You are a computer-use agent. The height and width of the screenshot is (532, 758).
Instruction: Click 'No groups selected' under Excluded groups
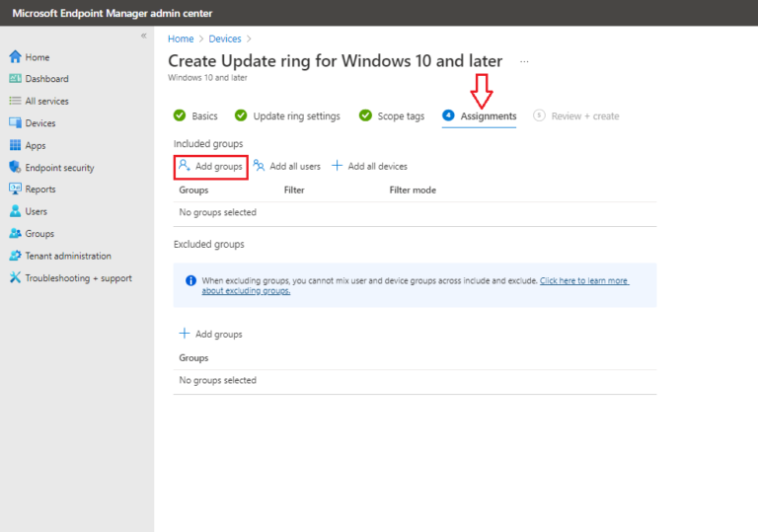click(217, 380)
